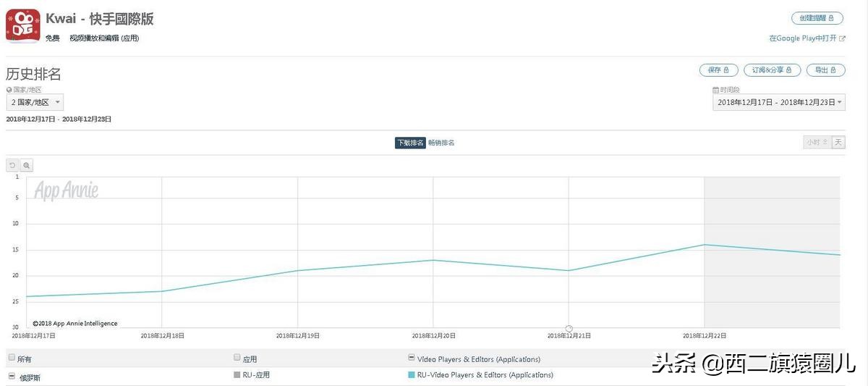Switch to the 下载排名 download rank tab
868x386 pixels.
(x=409, y=143)
